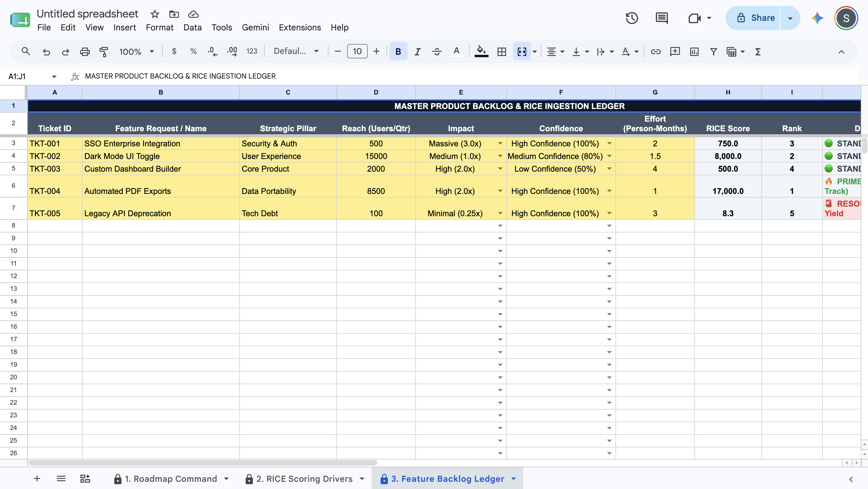Open the File menu
This screenshot has width=868, height=489.
click(x=44, y=27)
